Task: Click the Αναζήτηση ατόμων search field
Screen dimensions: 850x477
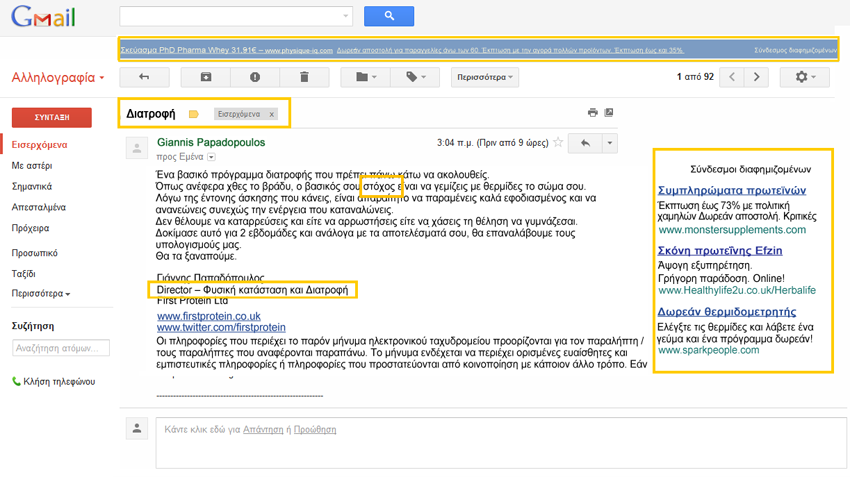Action: (60, 348)
